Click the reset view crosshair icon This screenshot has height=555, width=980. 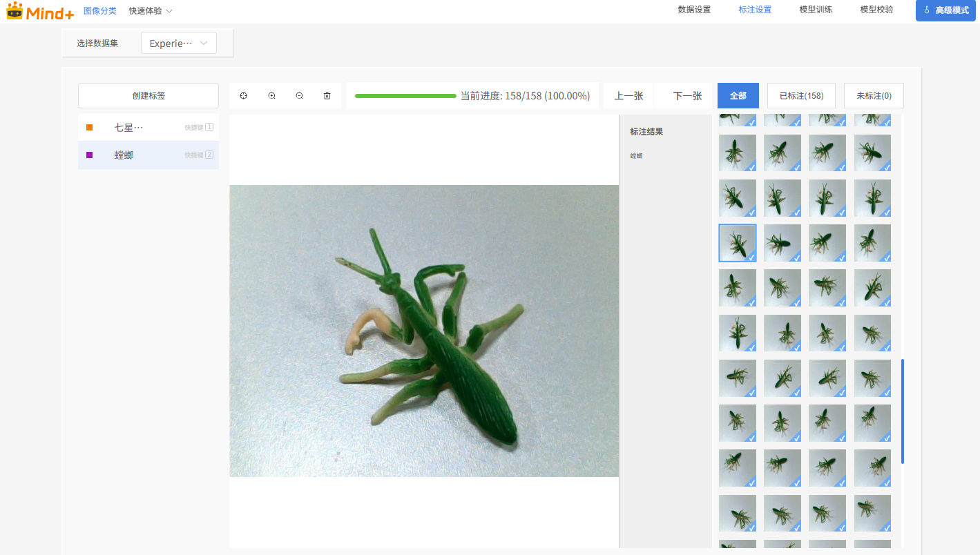pyautogui.click(x=244, y=96)
